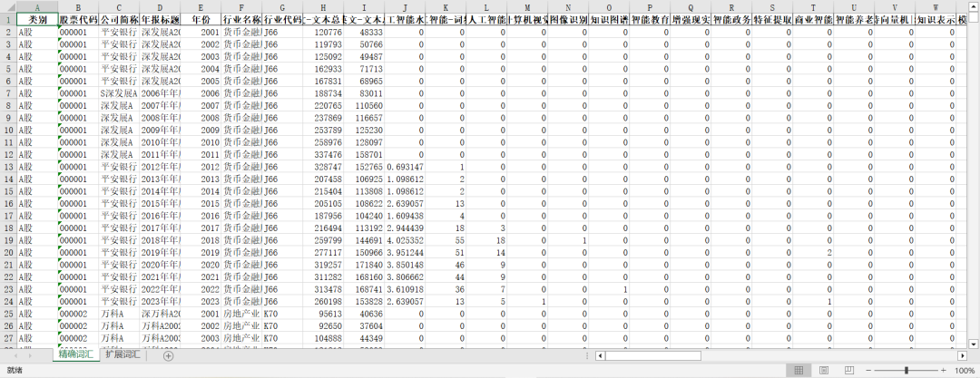Select column W by its header
The height and width of the screenshot is (378, 980).
point(936,7)
